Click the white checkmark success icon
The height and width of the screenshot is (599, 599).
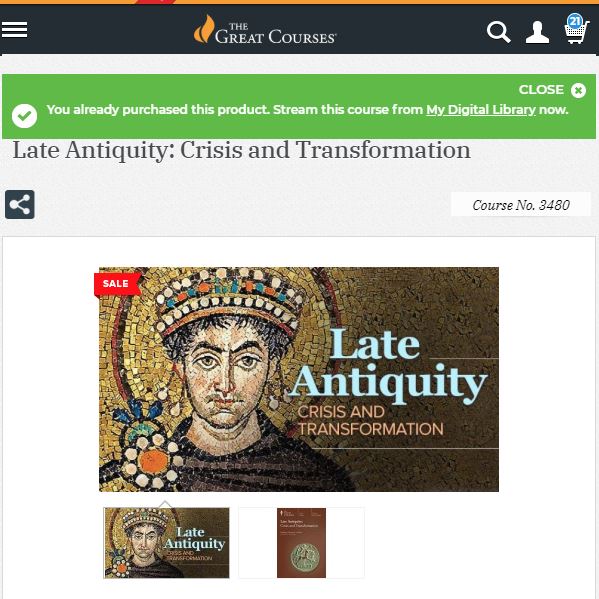click(24, 116)
